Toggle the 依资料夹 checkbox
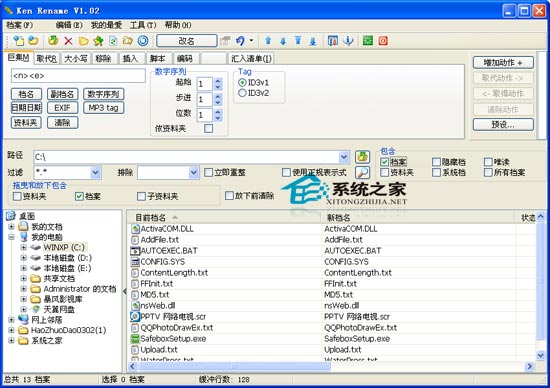 pos(208,128)
